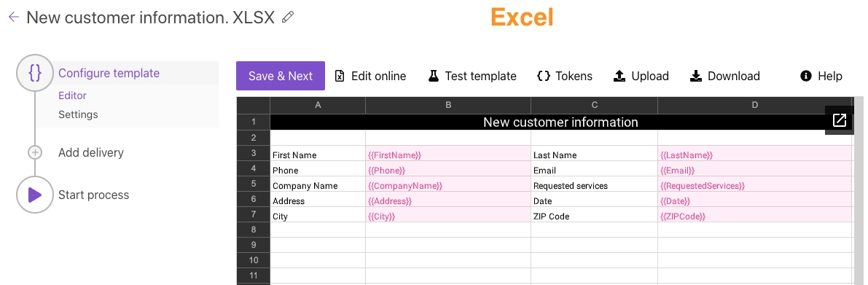Click Upload to upload a template

[641, 76]
